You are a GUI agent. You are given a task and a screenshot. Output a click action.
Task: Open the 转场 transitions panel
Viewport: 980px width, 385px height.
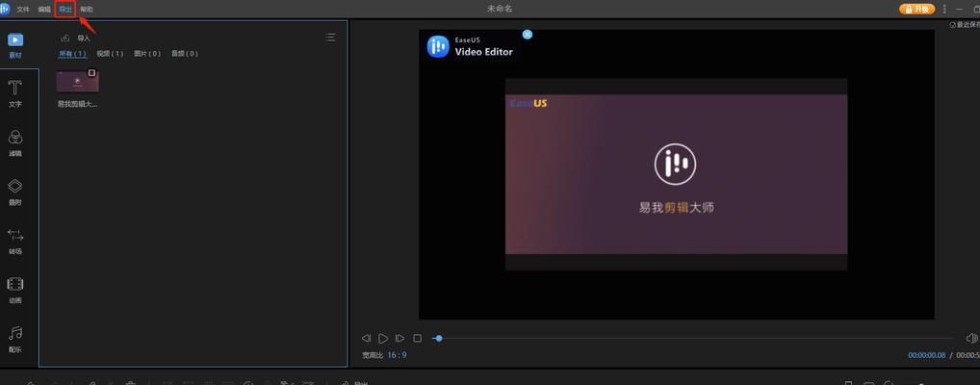pos(15,242)
